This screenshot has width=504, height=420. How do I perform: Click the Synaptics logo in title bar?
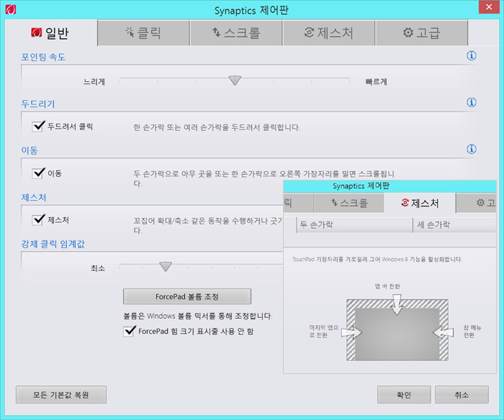tap(11, 9)
